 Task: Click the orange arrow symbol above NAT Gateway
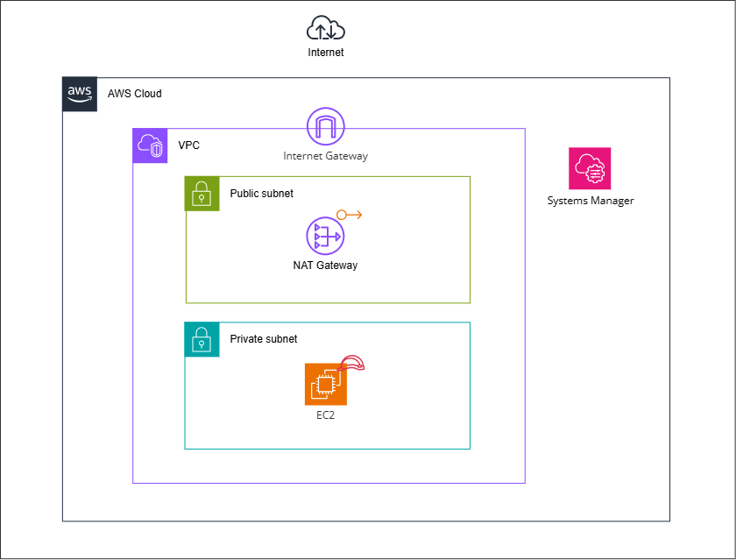coord(349,215)
